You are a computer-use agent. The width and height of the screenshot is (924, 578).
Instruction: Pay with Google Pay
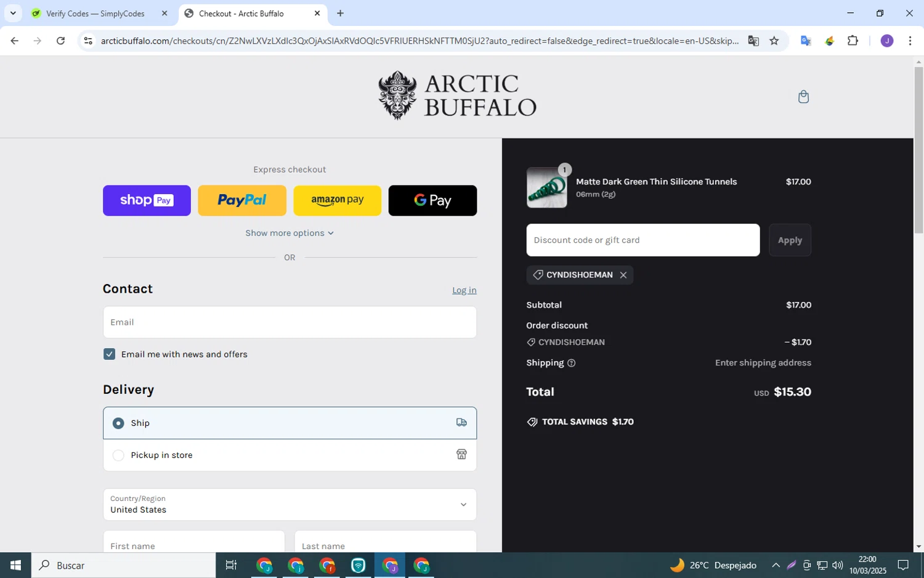[432, 200]
